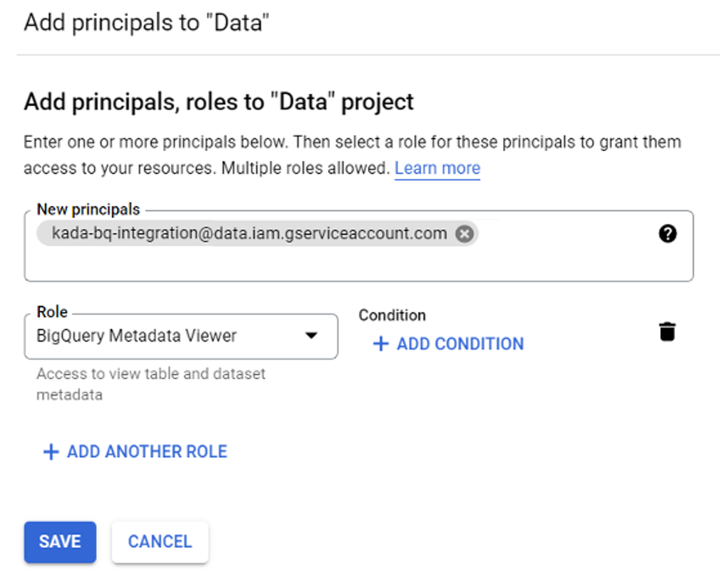
Task: Click the Role field label
Action: 52,312
